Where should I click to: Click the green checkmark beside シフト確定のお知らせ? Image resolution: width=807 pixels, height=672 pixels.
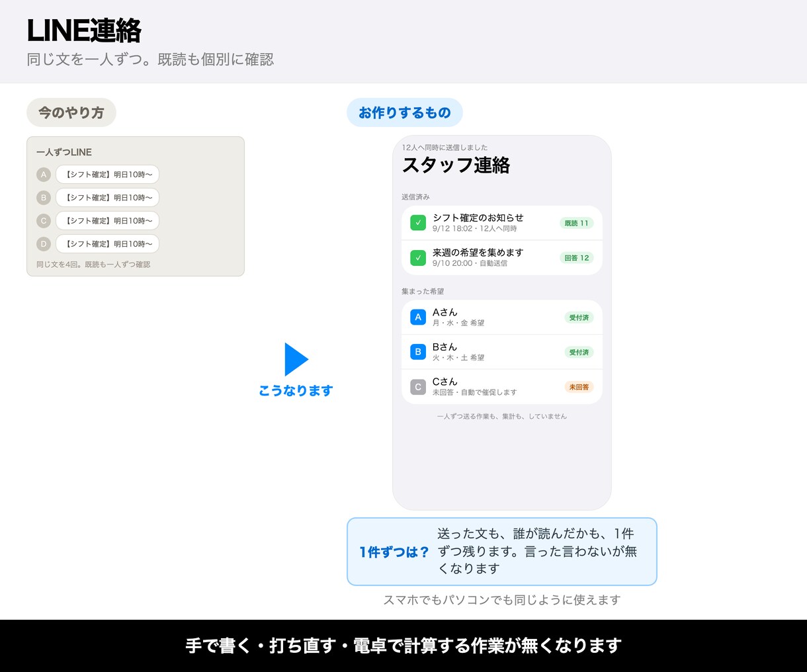point(418,223)
